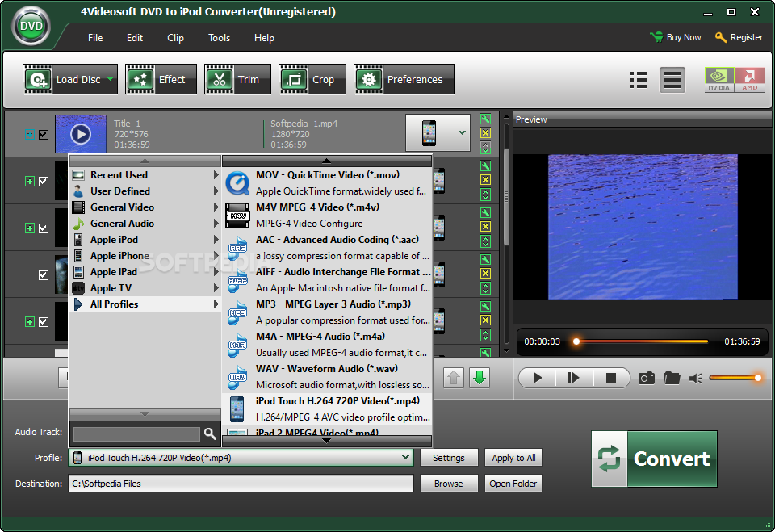
Task: Expand the Title_1 row plus box
Action: click(30, 135)
